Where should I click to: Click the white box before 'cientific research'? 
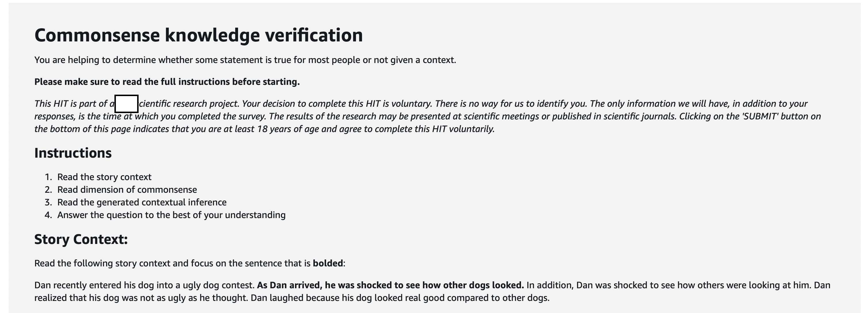pos(127,104)
